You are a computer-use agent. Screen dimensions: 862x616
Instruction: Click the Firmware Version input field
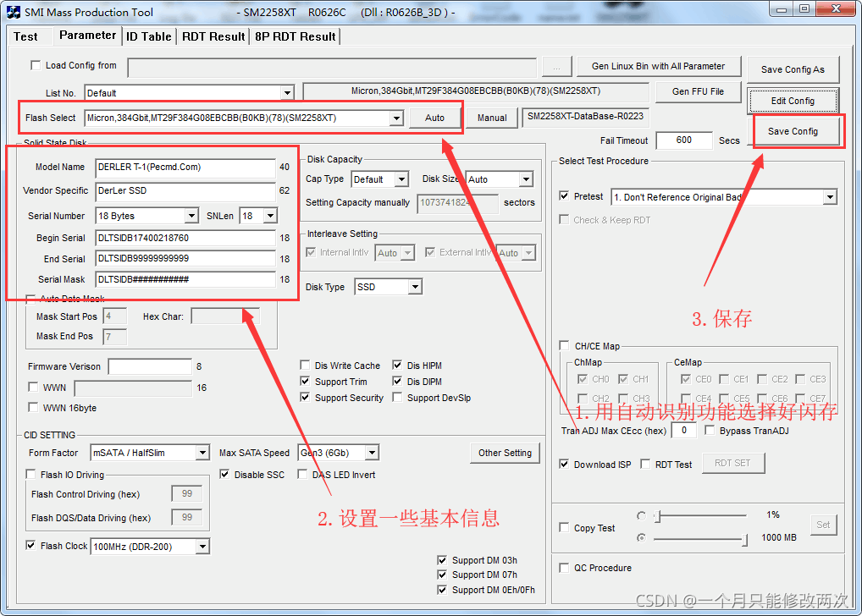(x=150, y=366)
